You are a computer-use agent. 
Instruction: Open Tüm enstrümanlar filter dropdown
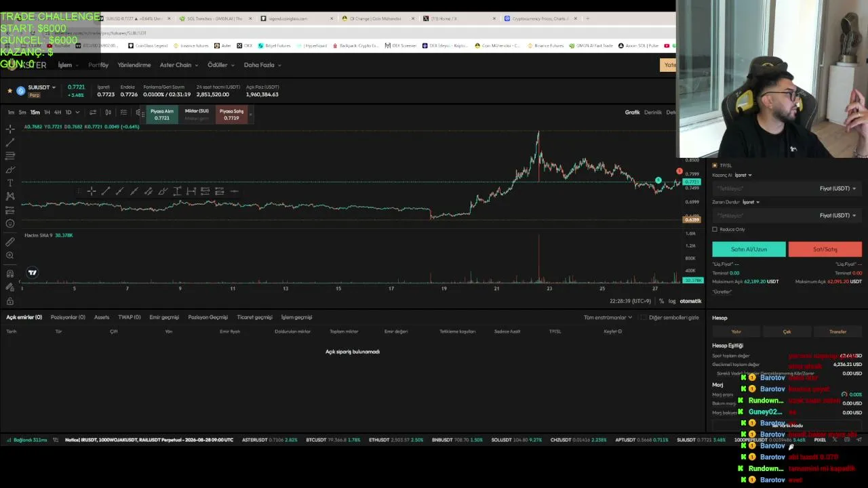pyautogui.click(x=608, y=317)
